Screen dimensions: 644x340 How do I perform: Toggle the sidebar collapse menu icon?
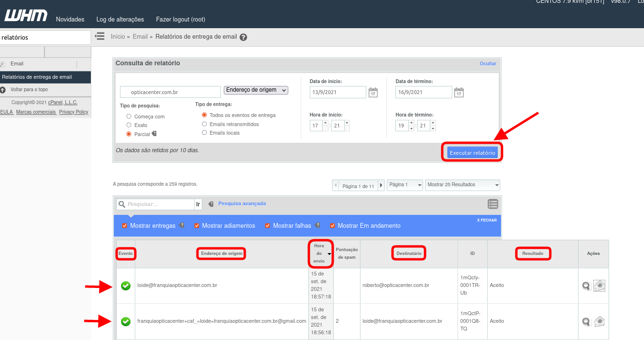[100, 36]
